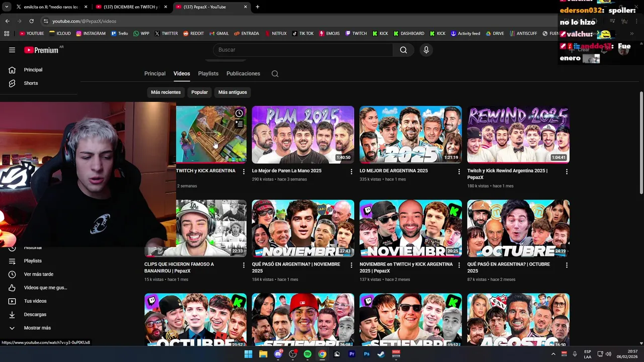Open Discord from the taskbar
This screenshot has width=644, height=362.
tap(278, 354)
